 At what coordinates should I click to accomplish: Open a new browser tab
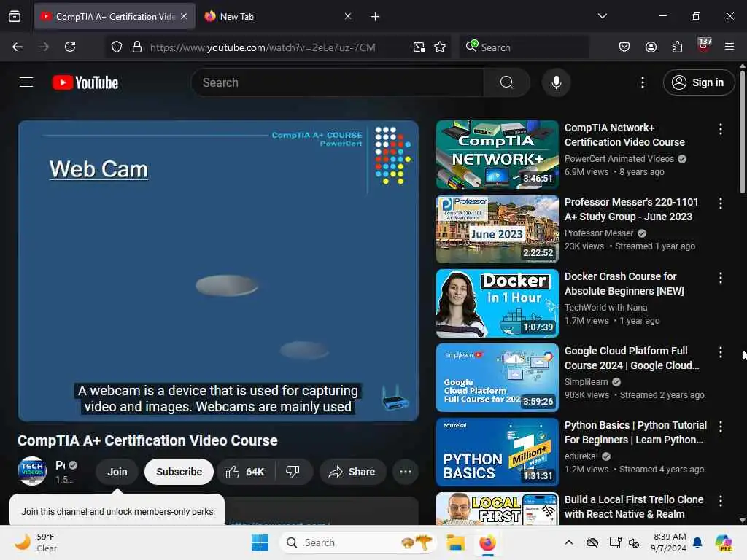click(375, 17)
